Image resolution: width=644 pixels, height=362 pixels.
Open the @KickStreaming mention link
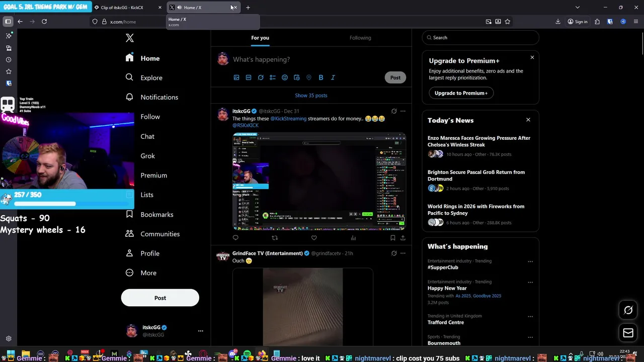click(x=288, y=119)
